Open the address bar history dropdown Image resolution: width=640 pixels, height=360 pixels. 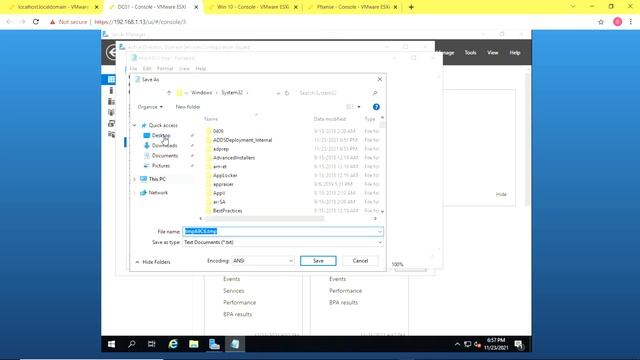[278, 93]
